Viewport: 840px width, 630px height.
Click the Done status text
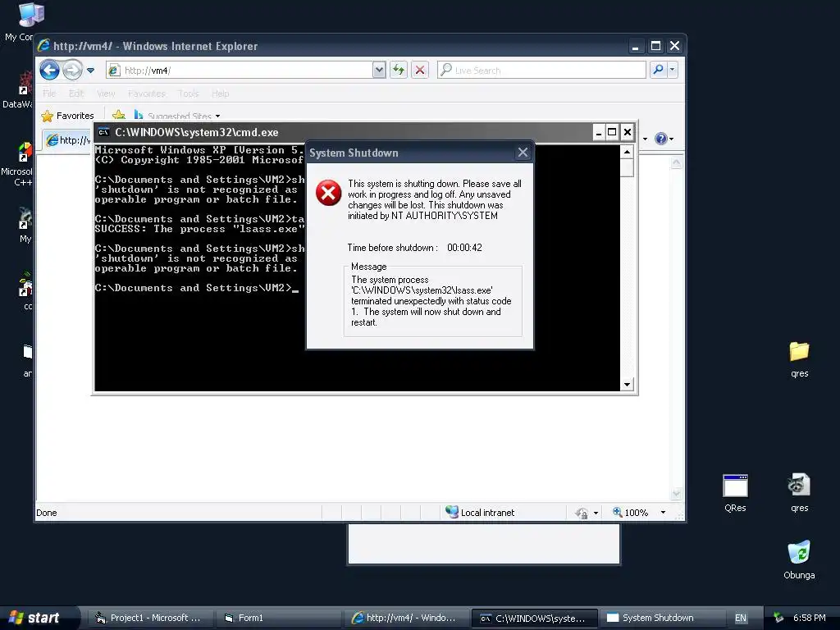pos(47,513)
